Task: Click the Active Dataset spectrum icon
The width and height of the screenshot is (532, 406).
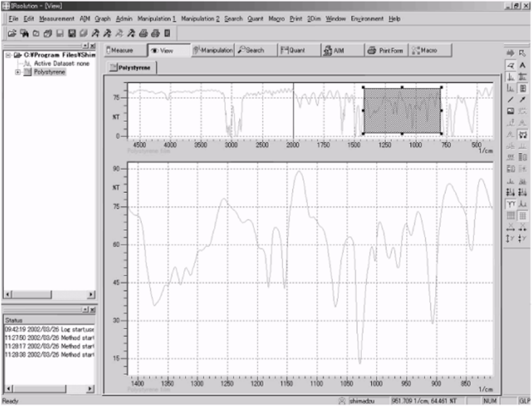Action: pyautogui.click(x=28, y=64)
